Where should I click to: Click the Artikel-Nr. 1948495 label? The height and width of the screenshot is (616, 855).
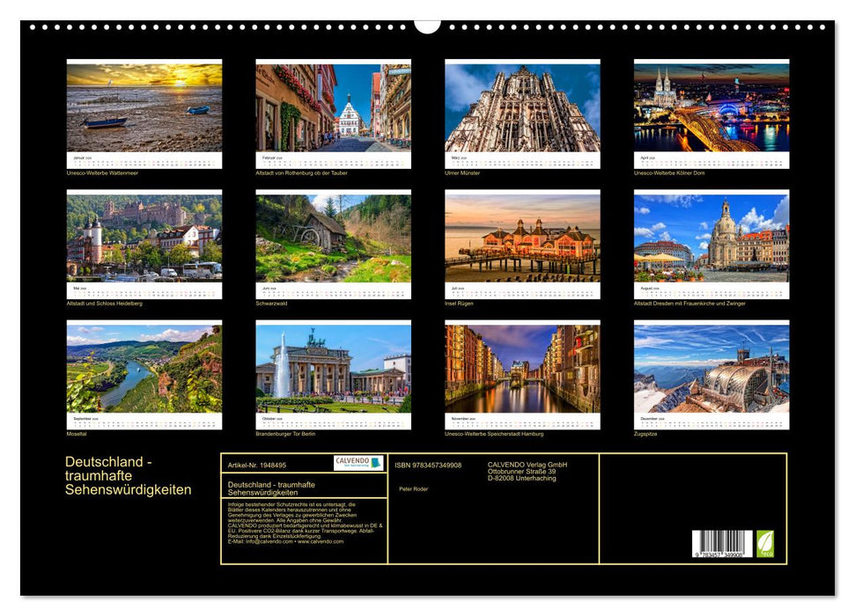point(257,465)
